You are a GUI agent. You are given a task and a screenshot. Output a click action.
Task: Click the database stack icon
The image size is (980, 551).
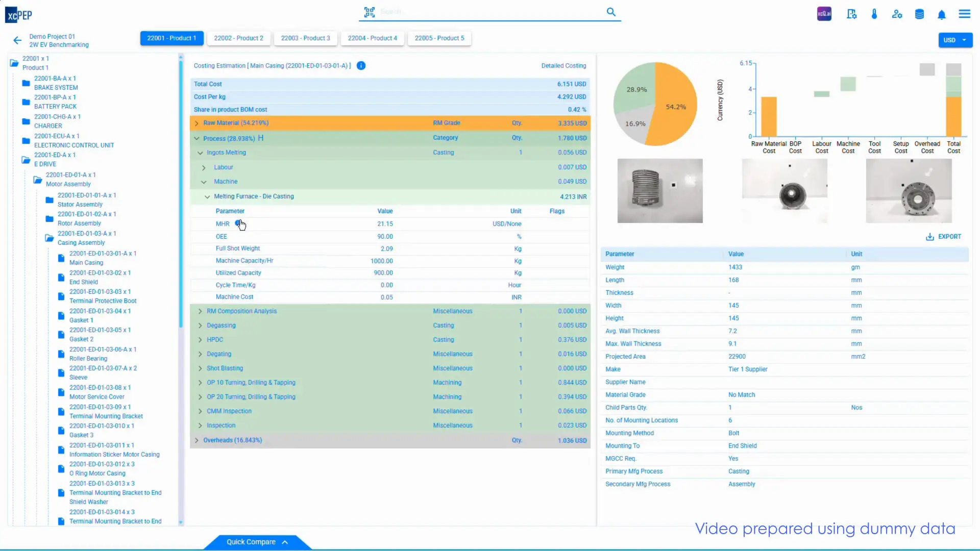pyautogui.click(x=919, y=14)
